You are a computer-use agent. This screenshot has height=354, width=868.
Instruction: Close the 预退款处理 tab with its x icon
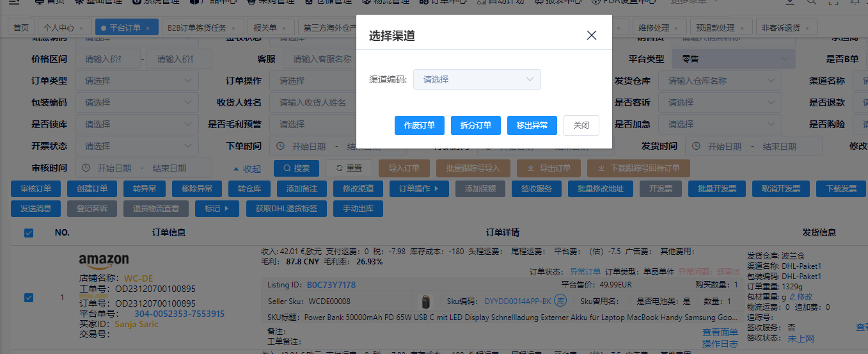(x=743, y=28)
